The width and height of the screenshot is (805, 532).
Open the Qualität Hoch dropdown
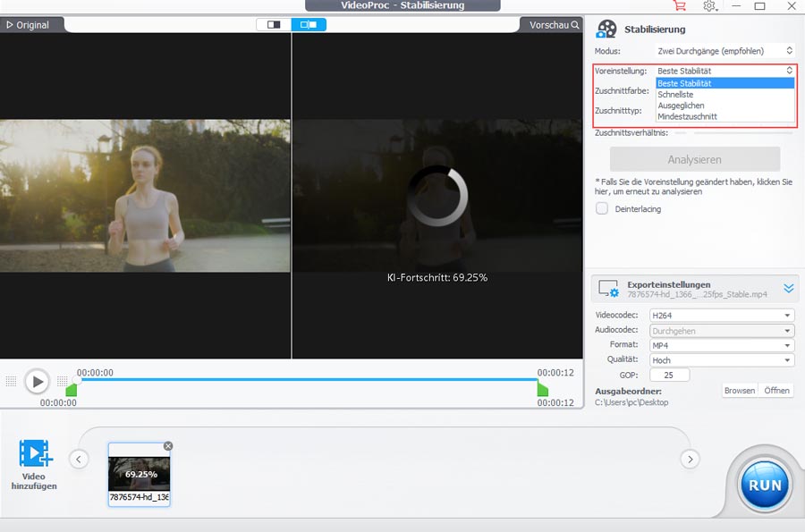coord(721,360)
